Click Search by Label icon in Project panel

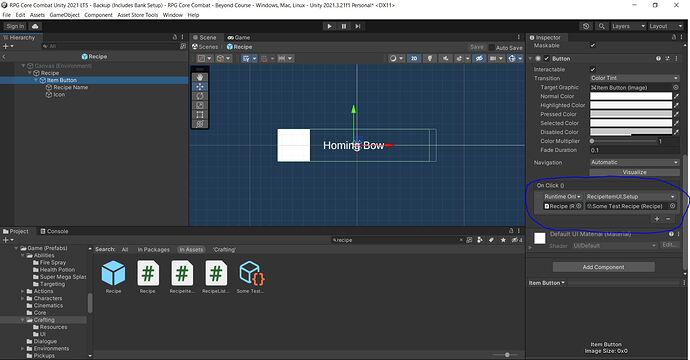click(x=492, y=240)
